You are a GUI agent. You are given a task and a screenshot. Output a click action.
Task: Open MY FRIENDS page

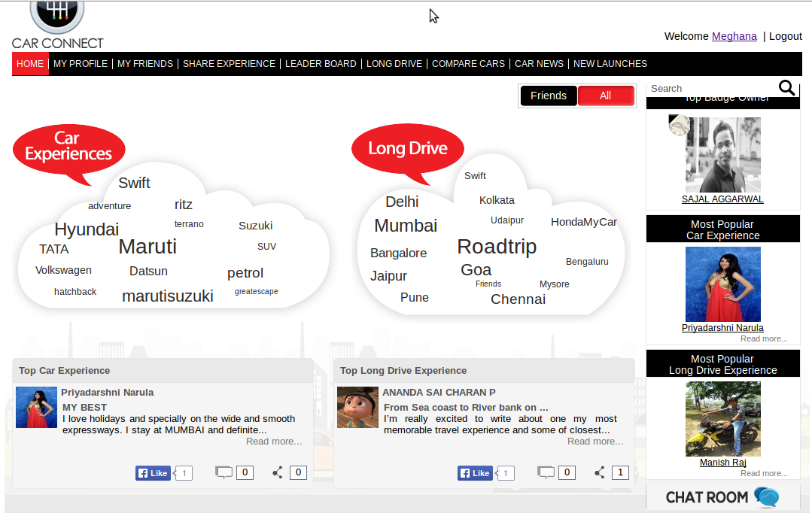145,64
